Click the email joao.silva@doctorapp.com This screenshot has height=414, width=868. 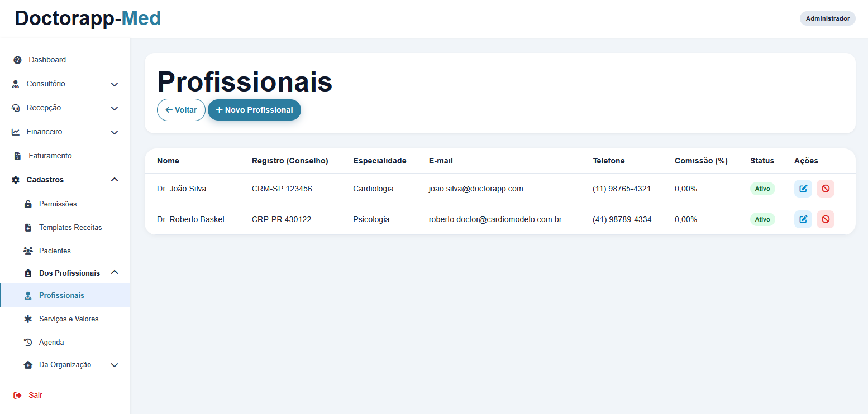pyautogui.click(x=476, y=189)
